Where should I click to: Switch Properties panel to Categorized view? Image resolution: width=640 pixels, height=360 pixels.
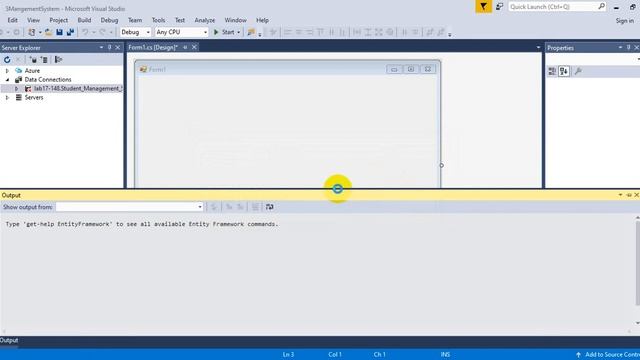(552, 71)
